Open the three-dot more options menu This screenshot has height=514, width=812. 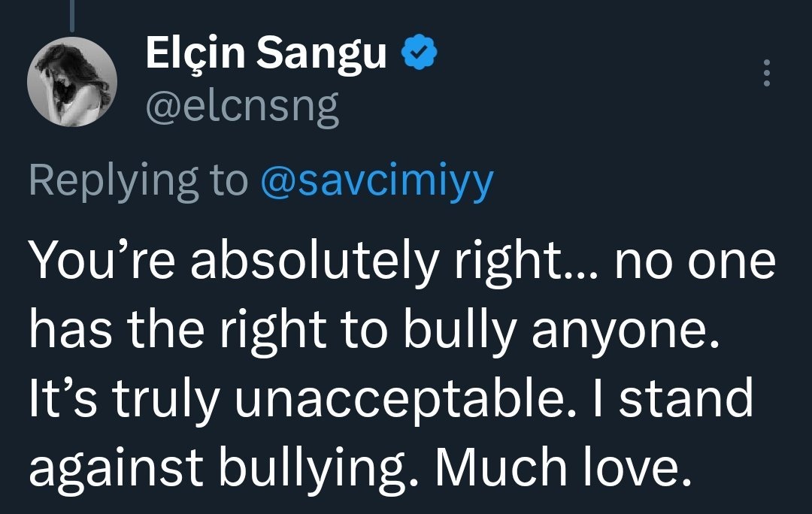766,73
